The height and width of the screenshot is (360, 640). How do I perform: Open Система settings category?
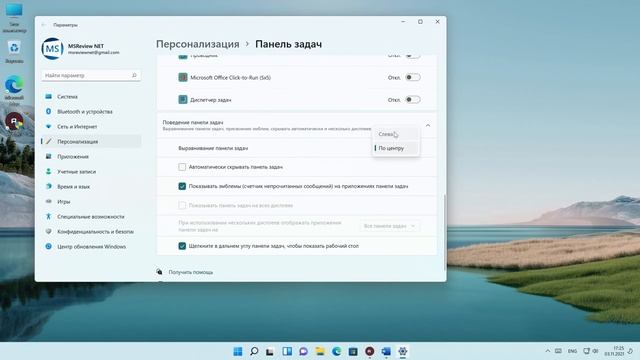click(91, 96)
